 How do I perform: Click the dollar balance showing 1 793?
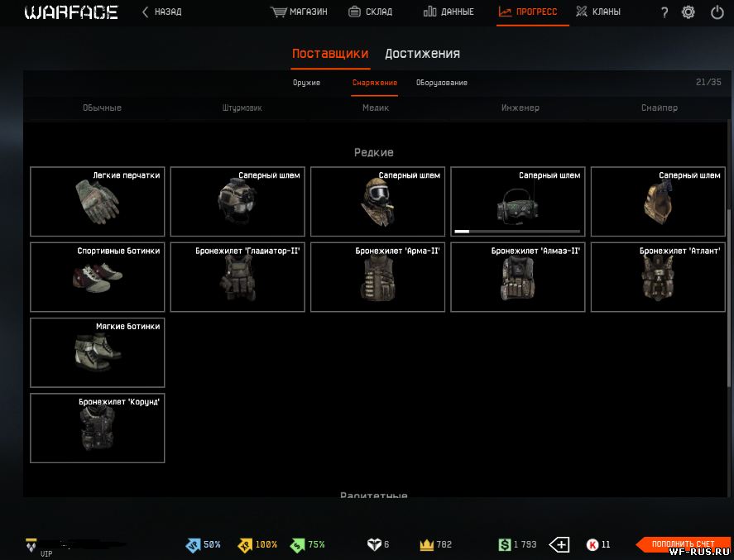[518, 544]
